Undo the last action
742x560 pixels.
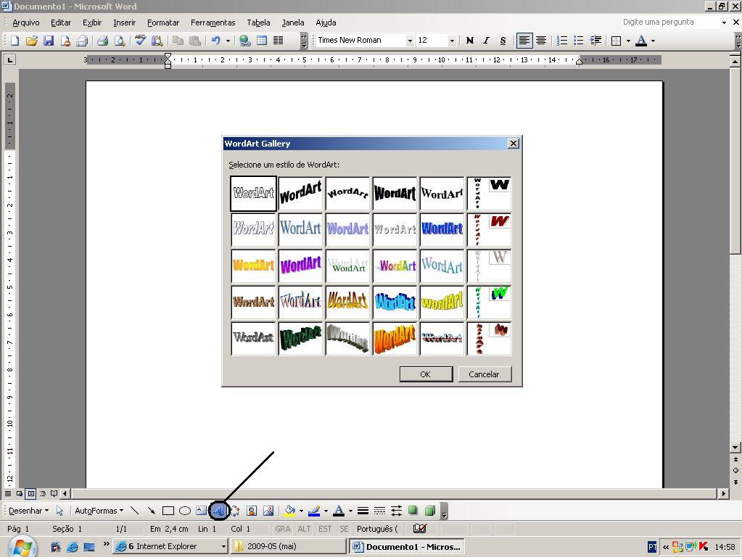coord(216,41)
